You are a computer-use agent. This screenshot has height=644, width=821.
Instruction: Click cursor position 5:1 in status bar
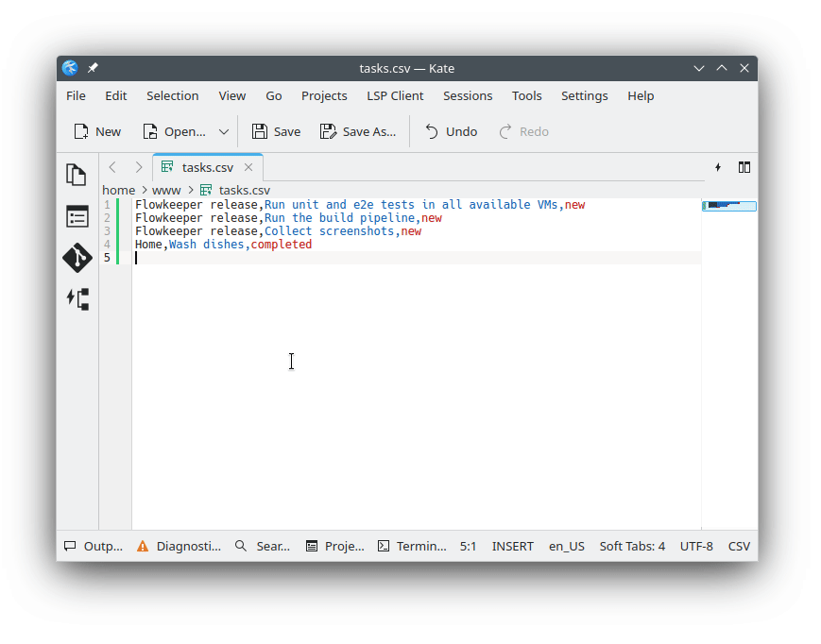coord(468,546)
